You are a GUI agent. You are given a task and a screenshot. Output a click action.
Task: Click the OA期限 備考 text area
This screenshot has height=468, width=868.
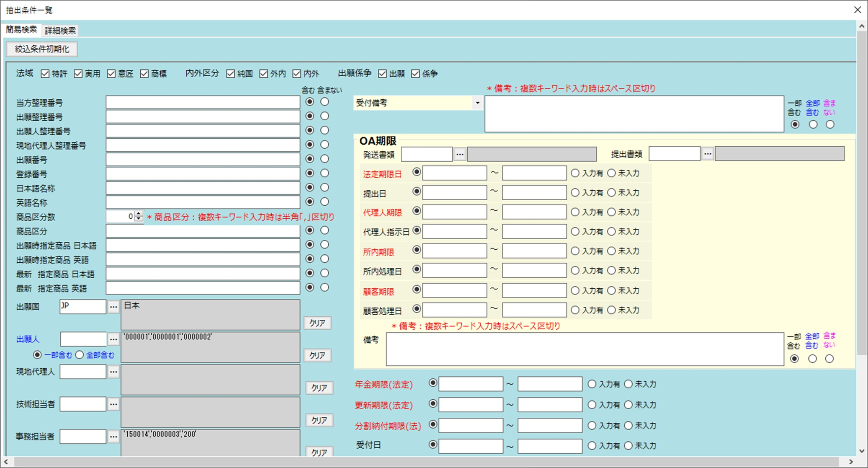pos(585,349)
